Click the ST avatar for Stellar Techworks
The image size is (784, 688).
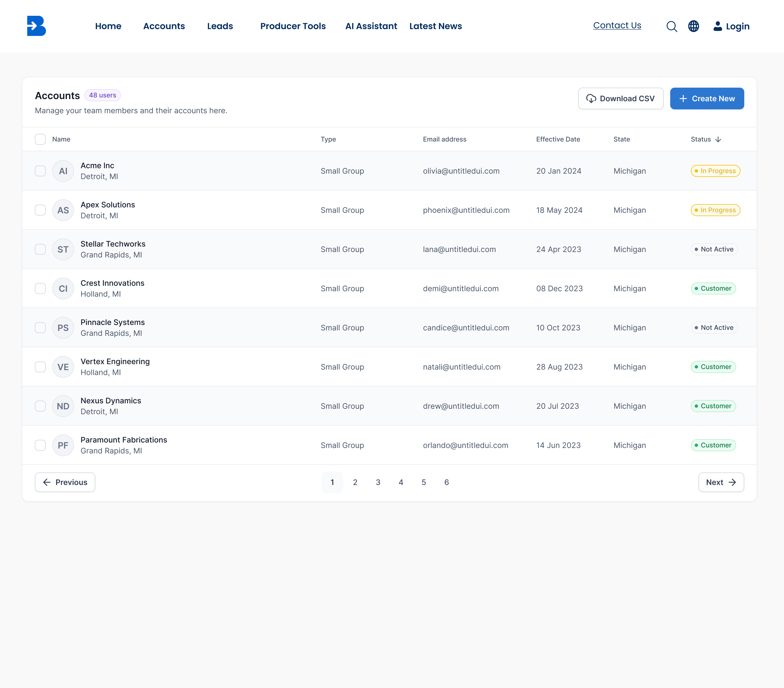tap(63, 249)
